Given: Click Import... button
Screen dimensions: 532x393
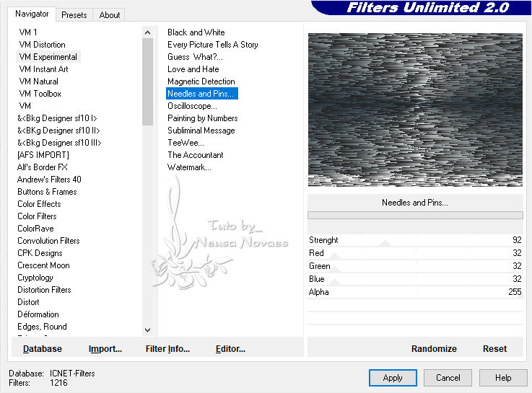Looking at the screenshot, I should click(x=105, y=348).
